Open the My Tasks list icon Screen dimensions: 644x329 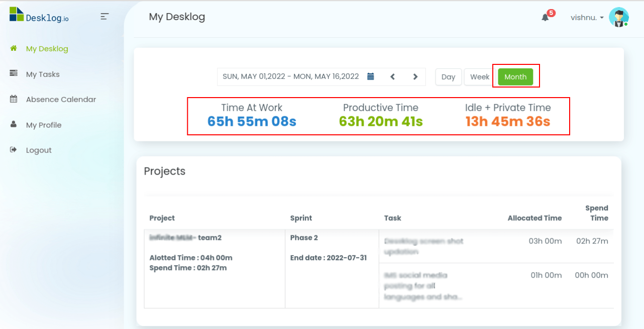point(13,73)
